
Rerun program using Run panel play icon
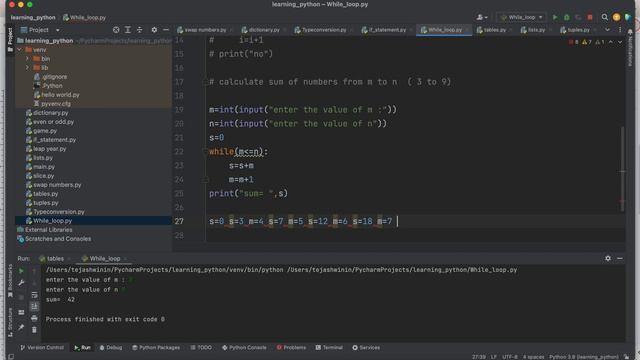click(x=21, y=271)
